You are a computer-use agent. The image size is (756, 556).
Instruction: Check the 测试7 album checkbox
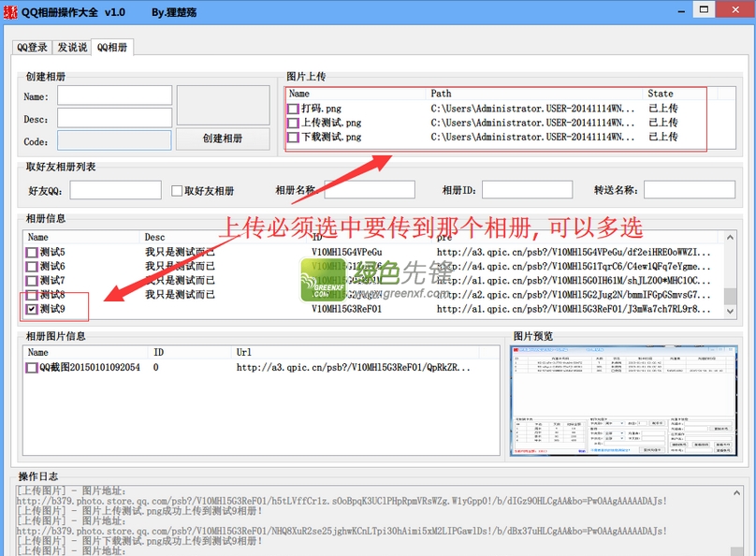point(32,281)
